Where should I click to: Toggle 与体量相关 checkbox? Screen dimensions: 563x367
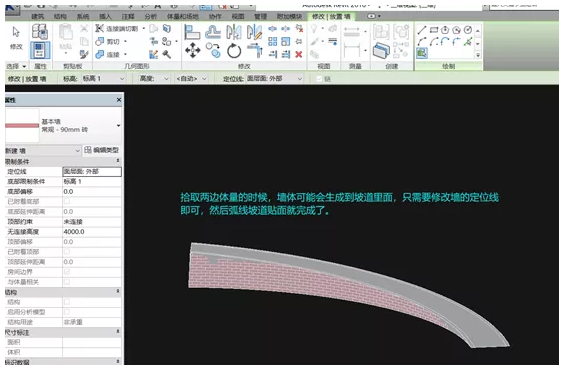click(x=67, y=282)
